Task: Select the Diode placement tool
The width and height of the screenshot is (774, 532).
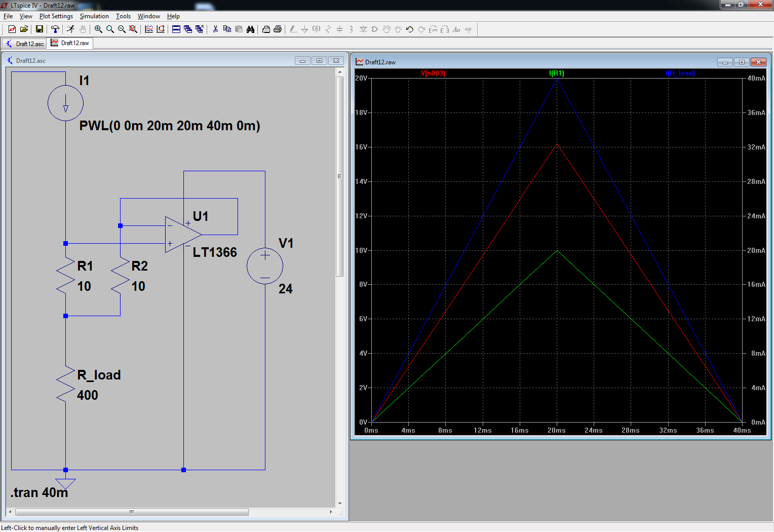Action: tap(363, 29)
